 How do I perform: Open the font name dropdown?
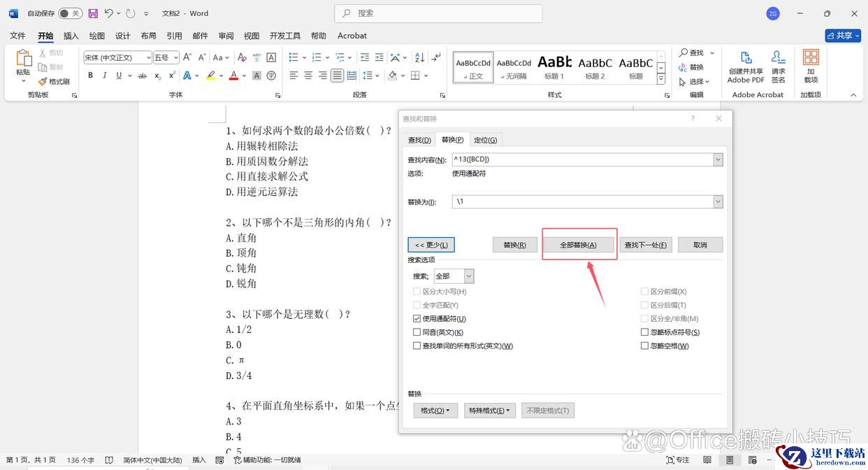(x=148, y=58)
